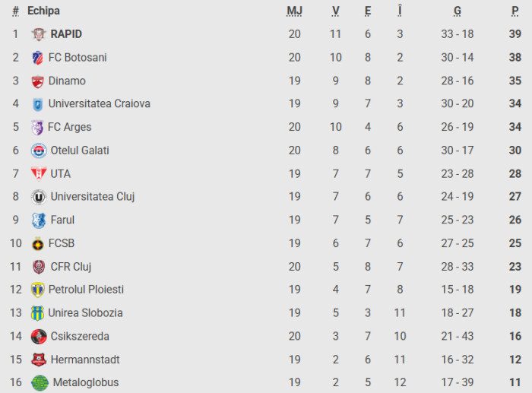Click the Otelul Galati team logo
532x393 pixels.
click(x=38, y=151)
